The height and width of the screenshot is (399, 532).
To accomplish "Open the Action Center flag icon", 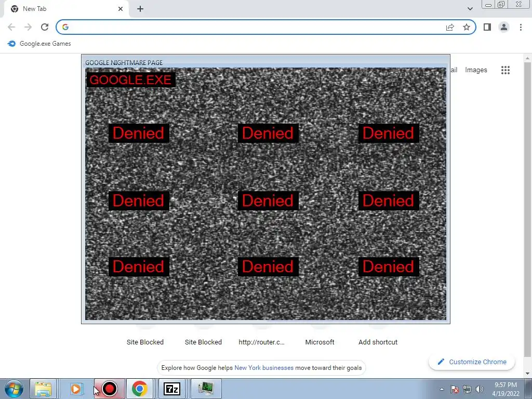I will point(455,389).
